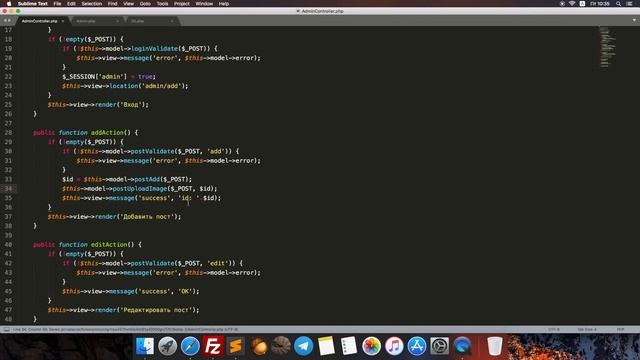Image resolution: width=640 pixels, height=360 pixels.
Task: Open the Project menu
Action: (x=182, y=4)
